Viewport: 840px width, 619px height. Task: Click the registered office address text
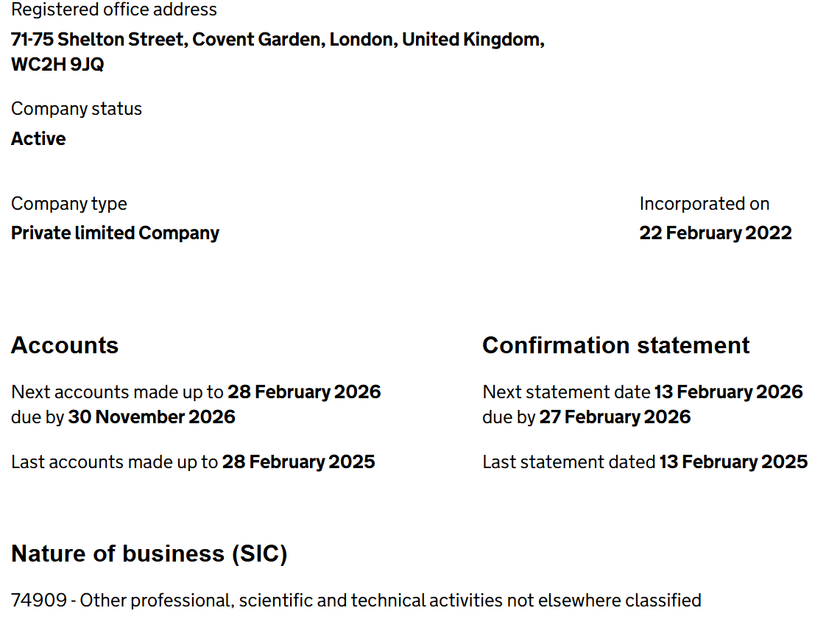(278, 52)
